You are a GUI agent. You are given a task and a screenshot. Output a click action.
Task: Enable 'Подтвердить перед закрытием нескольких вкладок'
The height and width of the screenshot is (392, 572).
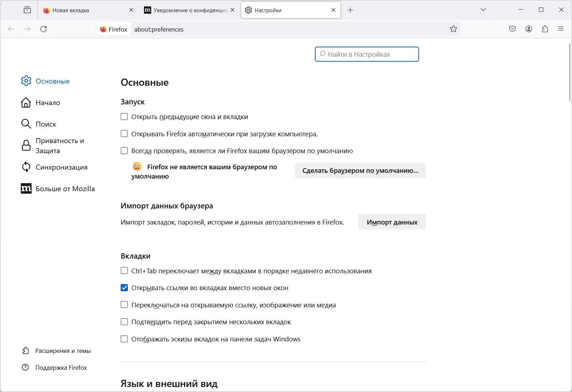click(x=124, y=322)
